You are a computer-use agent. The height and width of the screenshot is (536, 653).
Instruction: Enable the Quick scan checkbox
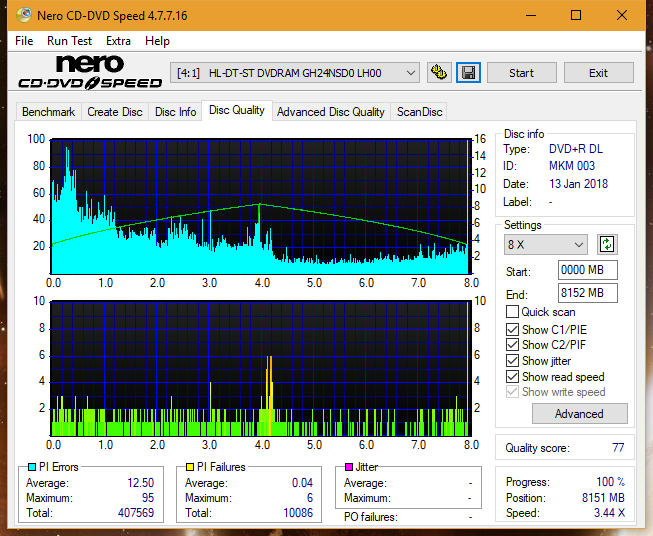click(512, 312)
